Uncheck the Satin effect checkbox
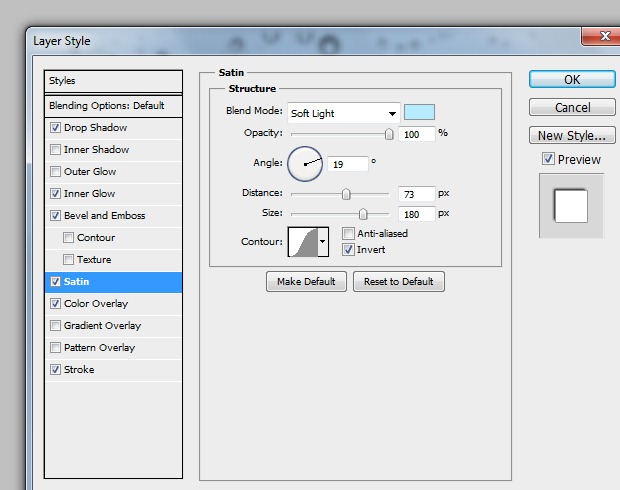This screenshot has width=620, height=490. tap(55, 282)
